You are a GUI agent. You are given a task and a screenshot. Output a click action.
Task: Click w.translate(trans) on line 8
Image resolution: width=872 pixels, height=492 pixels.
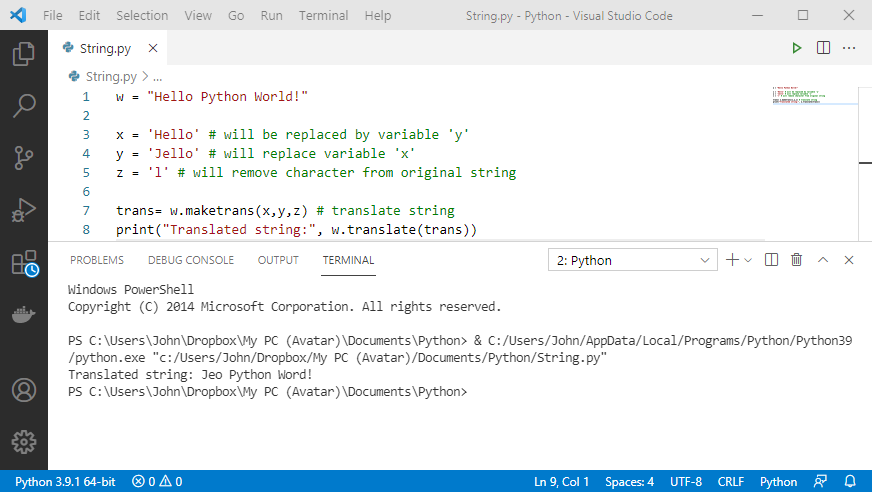(404, 230)
